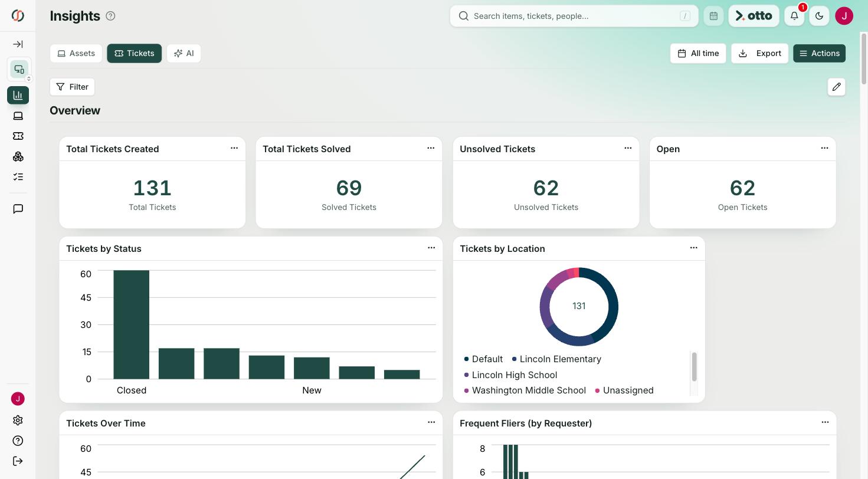The image size is (868, 479).
Task: Open Tickets by Status chart options menu
Action: (431, 248)
